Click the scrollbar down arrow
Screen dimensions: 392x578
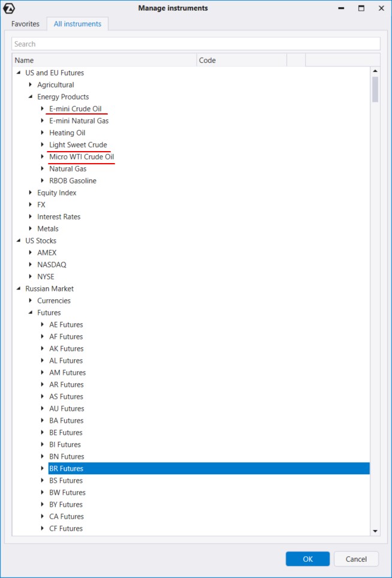[375, 531]
